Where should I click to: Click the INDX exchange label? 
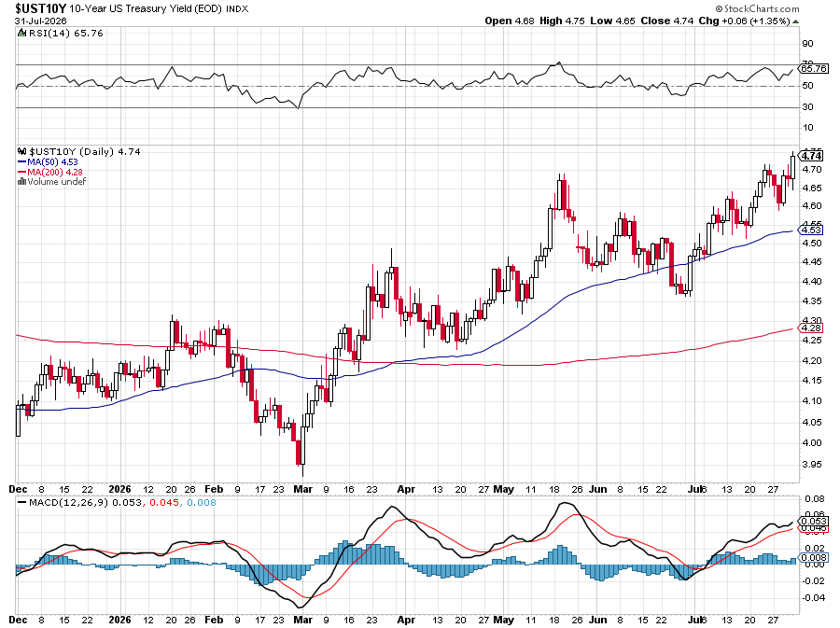(237, 9)
